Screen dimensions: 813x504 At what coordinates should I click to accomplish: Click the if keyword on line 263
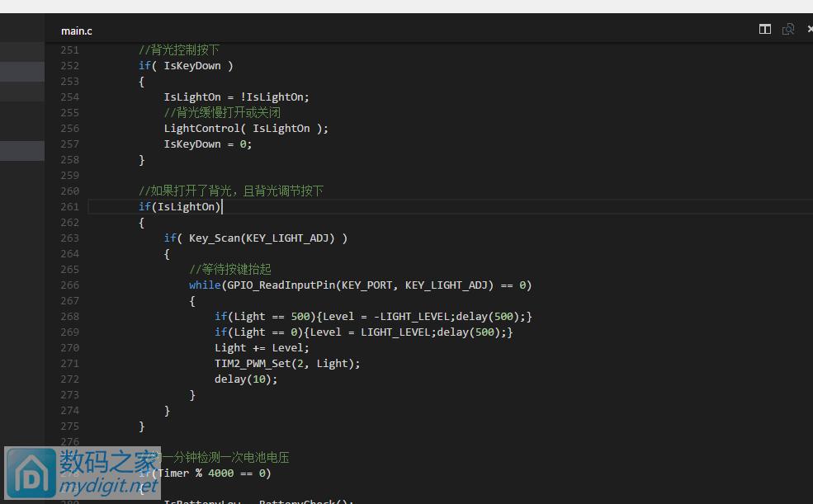(x=170, y=238)
